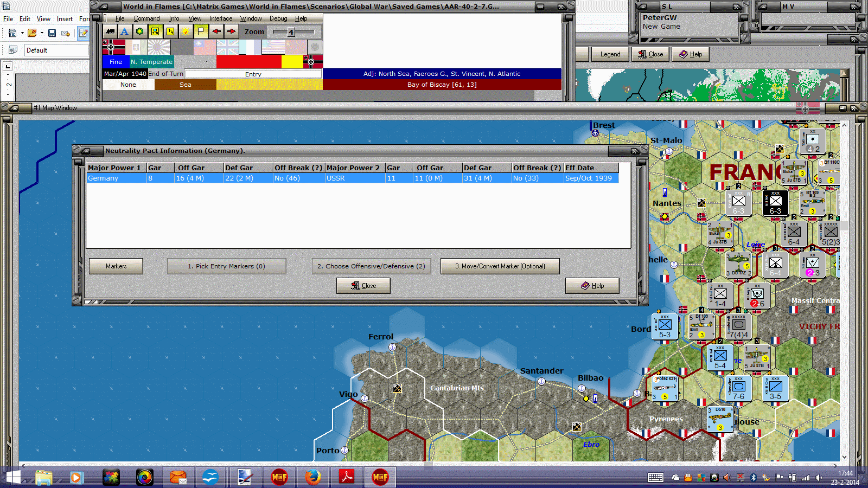Click the Potez 631 aircraft counter
The image size is (868, 488).
[665, 388]
